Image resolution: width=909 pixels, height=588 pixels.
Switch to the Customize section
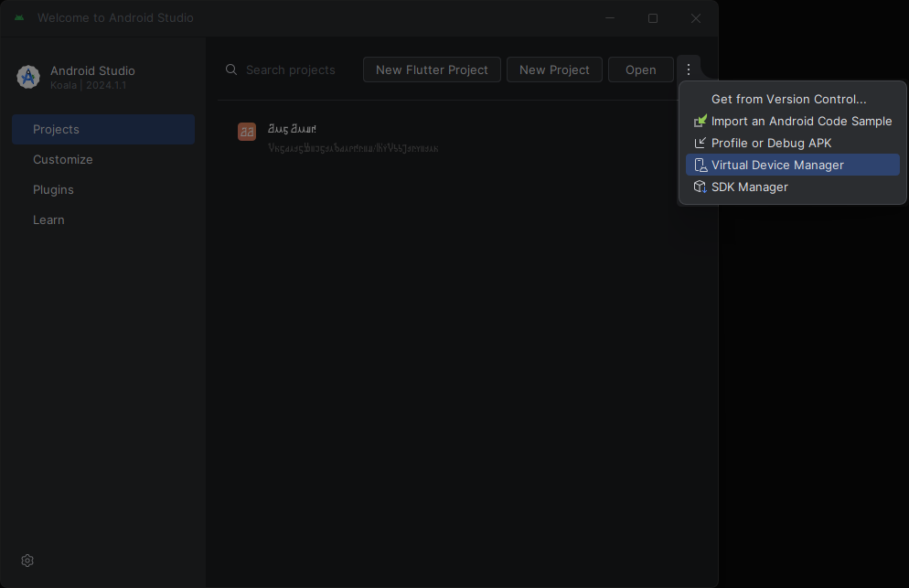[x=103, y=159]
